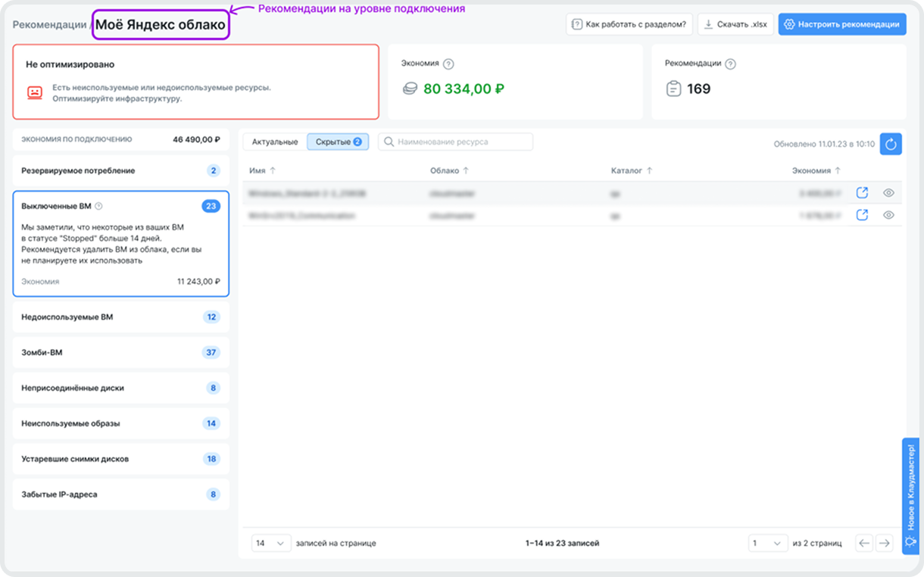Viewport: 924px width, 577px height.
Task: Toggle visibility eye for first resource row
Action: (888, 193)
